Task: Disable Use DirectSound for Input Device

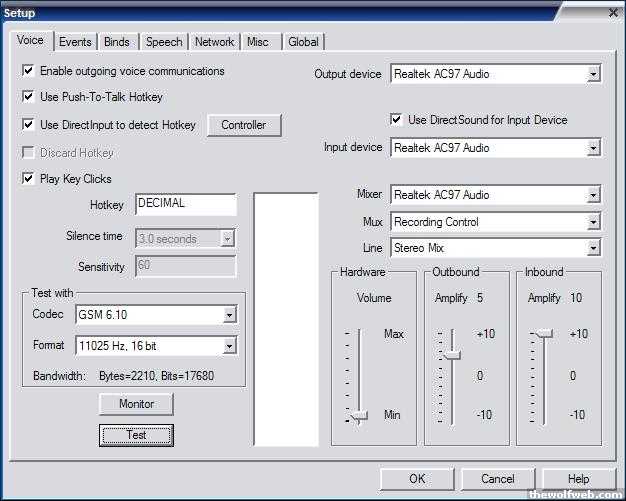Action: tap(397, 120)
